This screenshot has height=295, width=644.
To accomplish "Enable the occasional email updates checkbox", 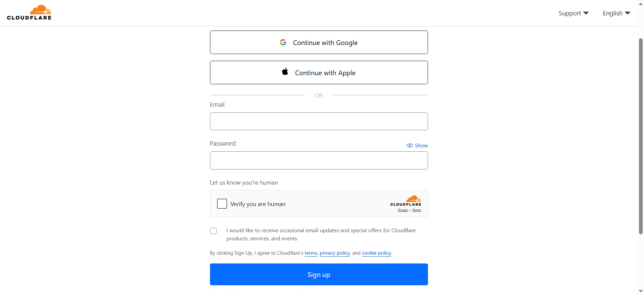I will pos(213,231).
